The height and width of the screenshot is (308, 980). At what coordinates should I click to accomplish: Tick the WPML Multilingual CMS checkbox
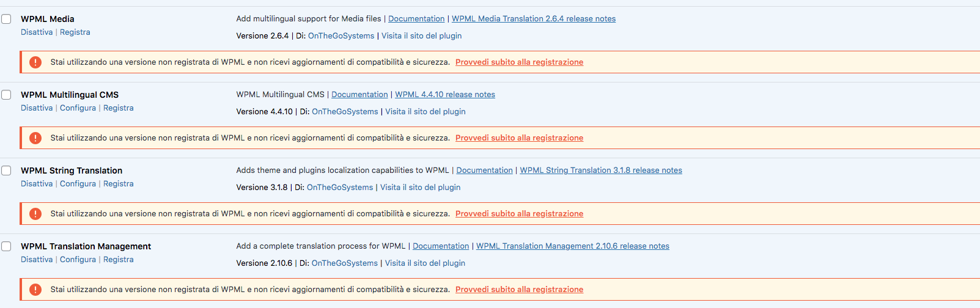[x=6, y=95]
